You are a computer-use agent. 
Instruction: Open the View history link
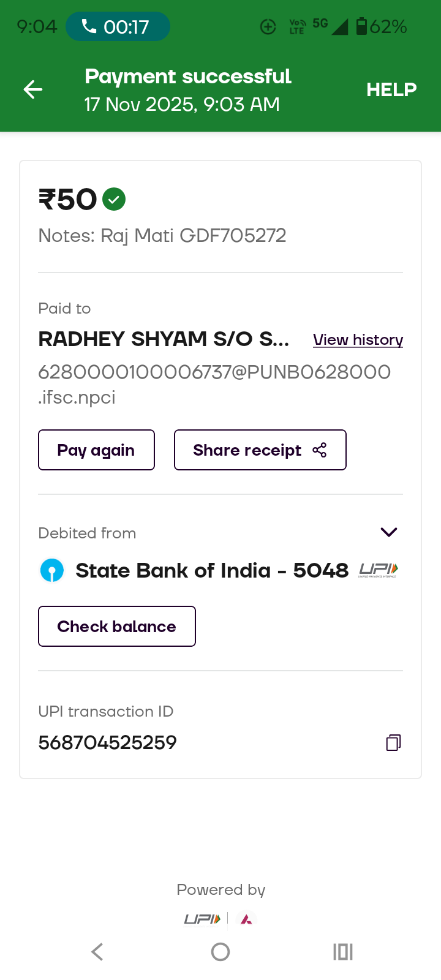358,340
